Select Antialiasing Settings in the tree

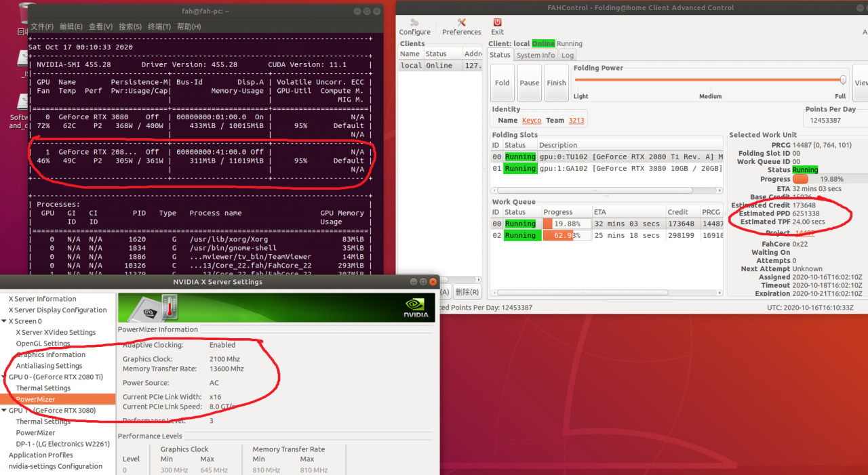pos(49,366)
